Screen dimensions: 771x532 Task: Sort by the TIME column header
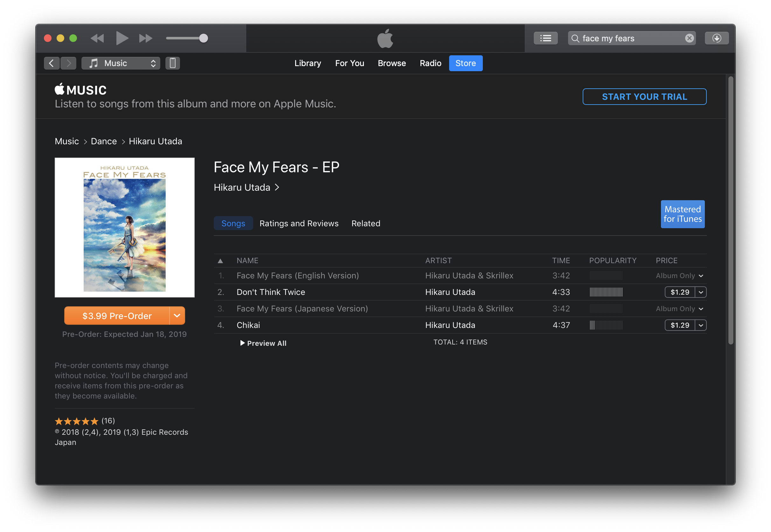tap(561, 260)
